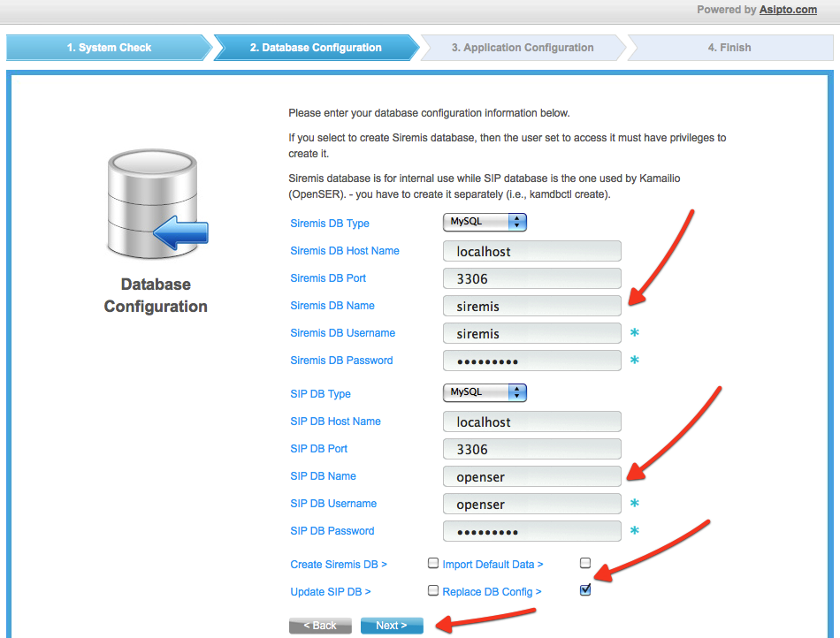Image resolution: width=840 pixels, height=638 pixels.
Task: Uncheck the Replace DB Config checkbox
Action: (x=585, y=590)
